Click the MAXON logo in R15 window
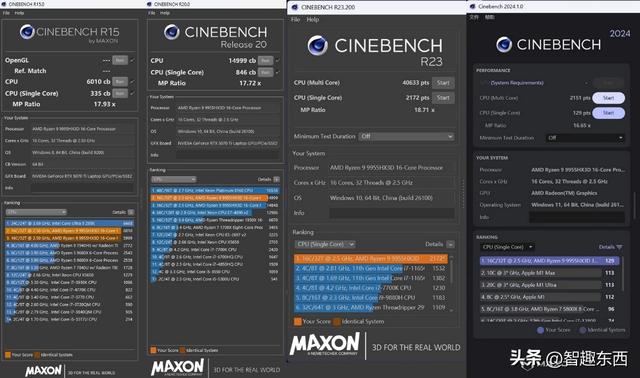 [x=43, y=370]
